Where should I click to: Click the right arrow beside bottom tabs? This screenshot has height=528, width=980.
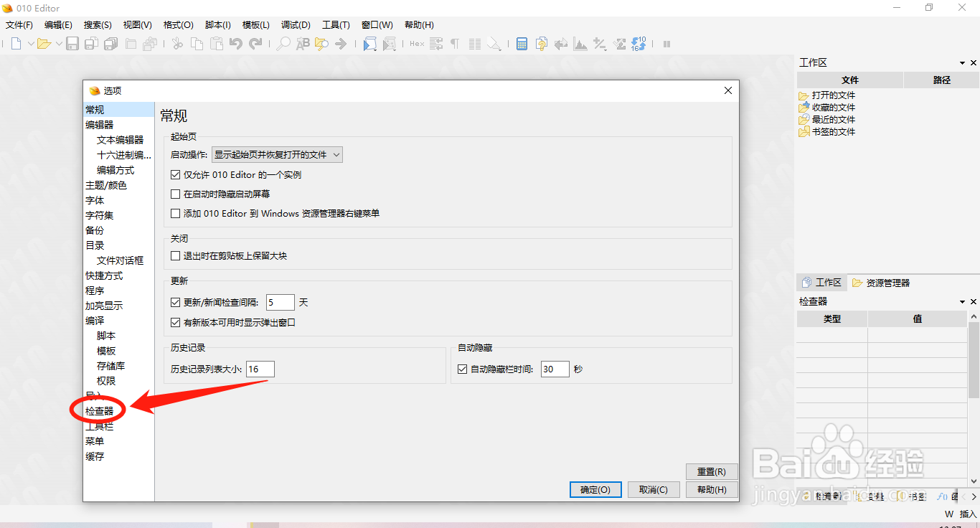[x=974, y=496]
